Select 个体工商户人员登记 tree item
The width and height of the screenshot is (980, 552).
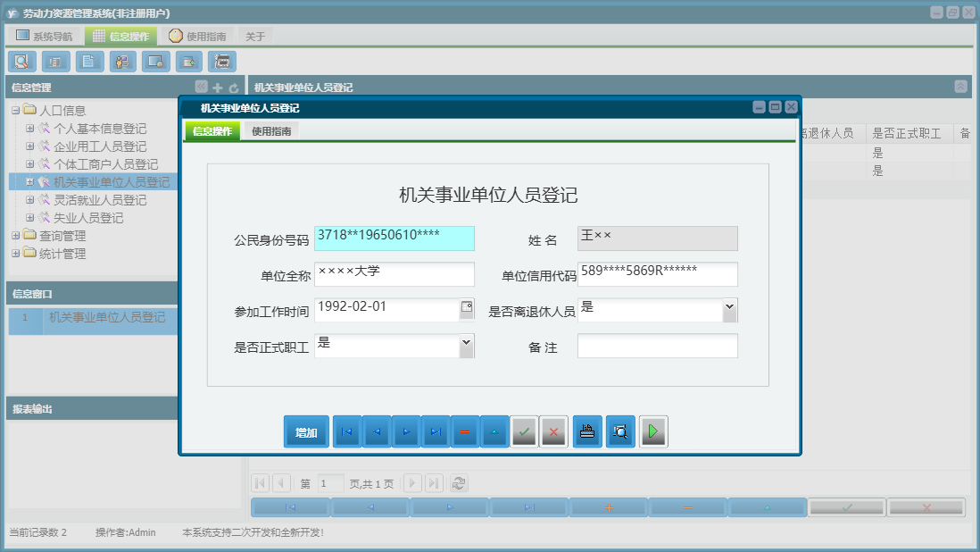[x=105, y=164]
